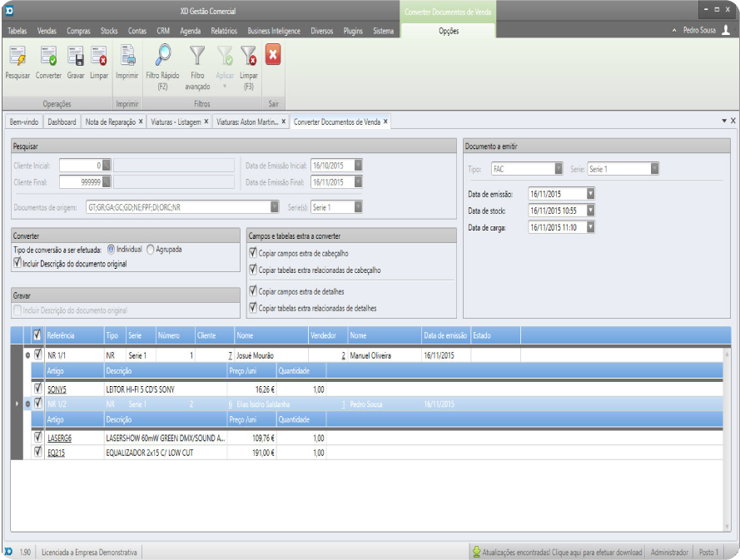Click the Converter ribbon icon
This screenshot has height=560, width=740.
click(x=48, y=57)
